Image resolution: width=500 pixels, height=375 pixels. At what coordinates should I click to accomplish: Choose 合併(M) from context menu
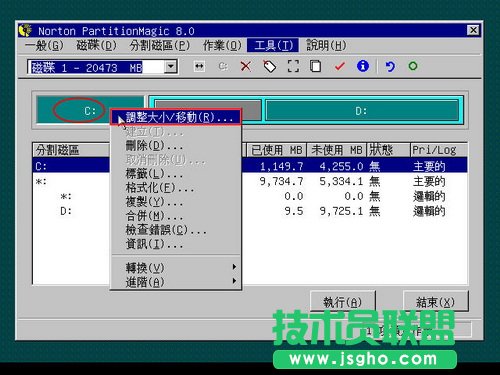[x=176, y=216]
